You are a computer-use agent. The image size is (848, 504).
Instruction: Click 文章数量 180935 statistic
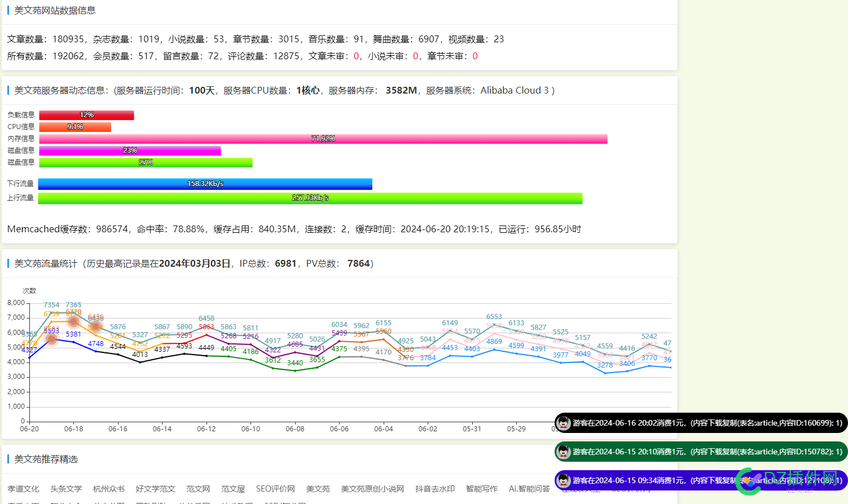pos(46,39)
